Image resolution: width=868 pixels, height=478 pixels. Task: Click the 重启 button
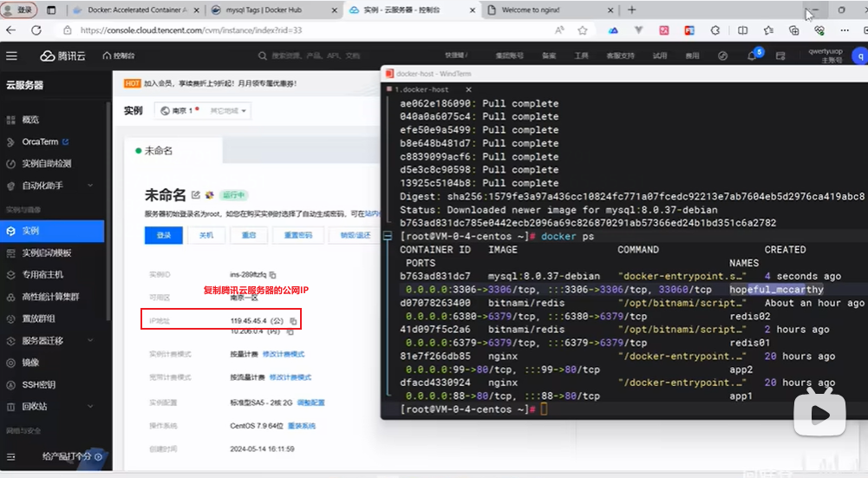tap(249, 235)
